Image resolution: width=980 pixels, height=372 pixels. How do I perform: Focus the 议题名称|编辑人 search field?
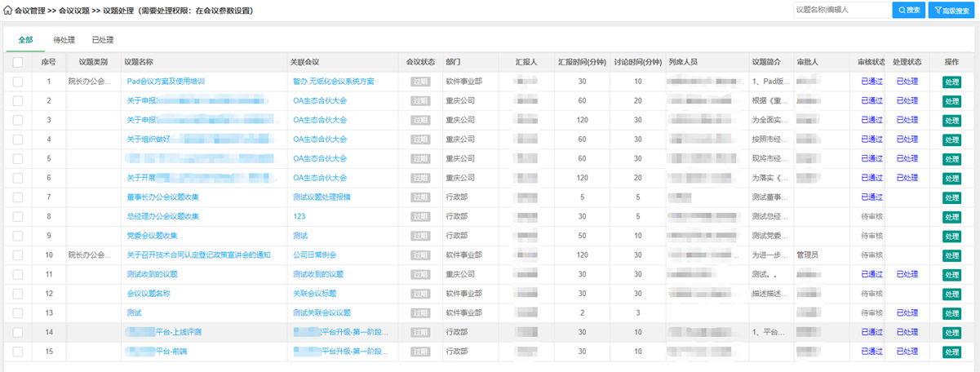click(x=840, y=10)
